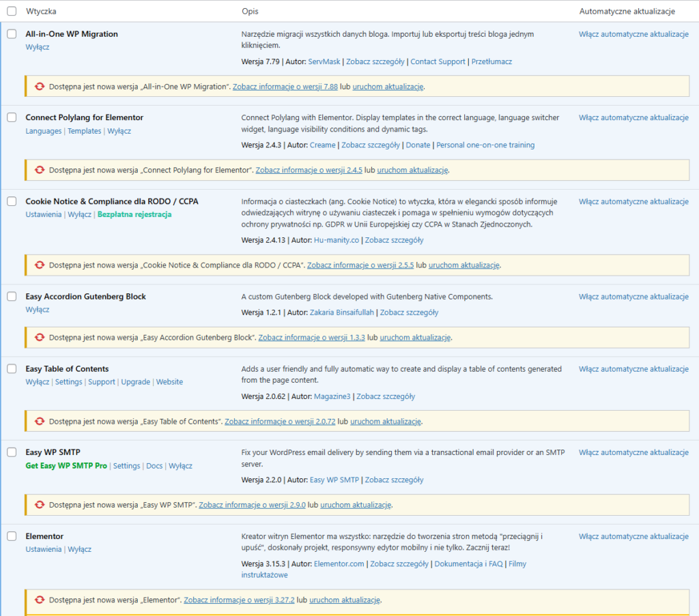Run the update for All-in-One WP Migration

[x=388, y=87]
